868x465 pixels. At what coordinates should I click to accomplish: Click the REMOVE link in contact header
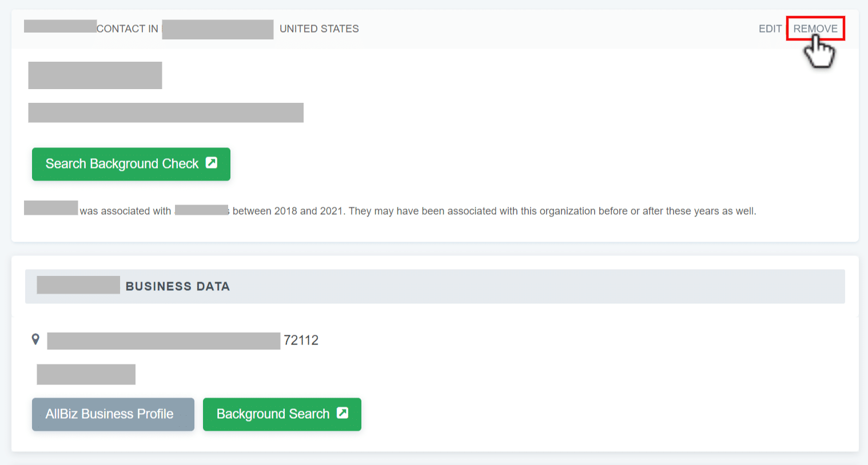pos(815,29)
